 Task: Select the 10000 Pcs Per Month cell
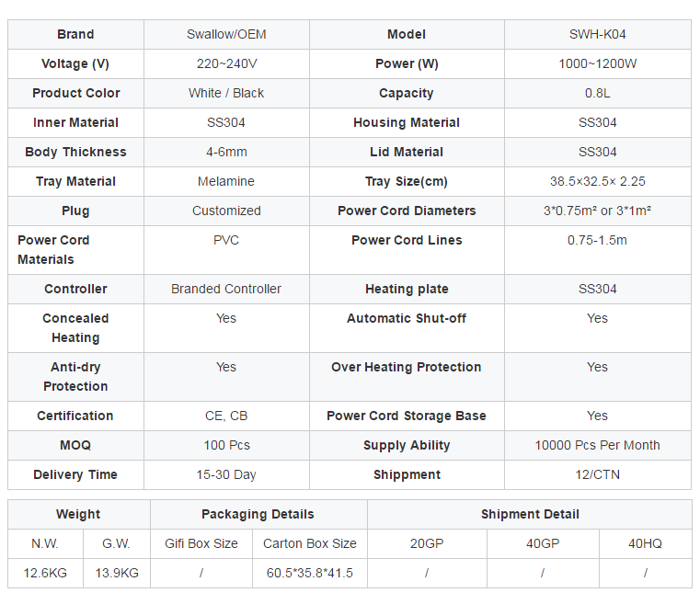click(x=597, y=445)
